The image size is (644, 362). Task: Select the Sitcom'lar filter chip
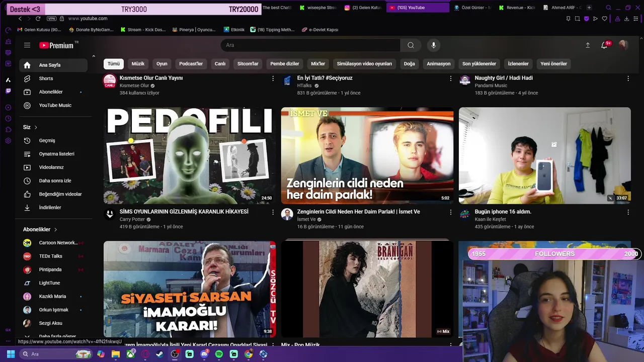[x=248, y=64]
